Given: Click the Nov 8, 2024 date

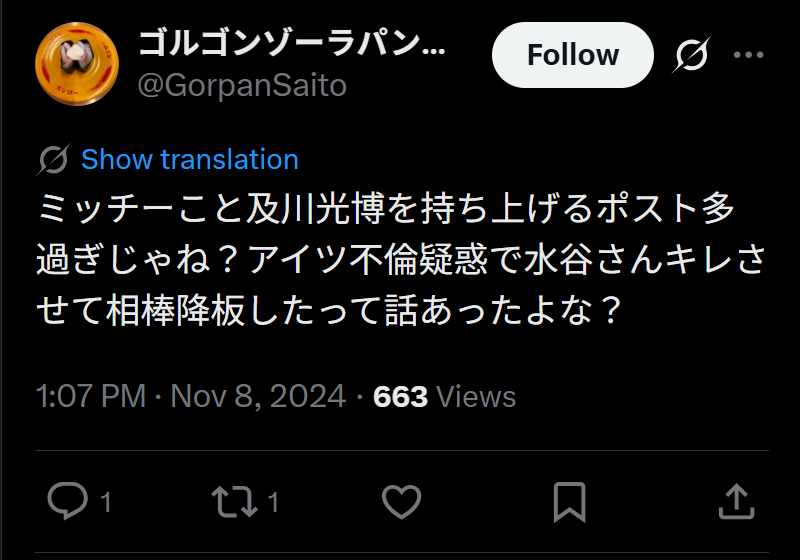Looking at the screenshot, I should (259, 397).
